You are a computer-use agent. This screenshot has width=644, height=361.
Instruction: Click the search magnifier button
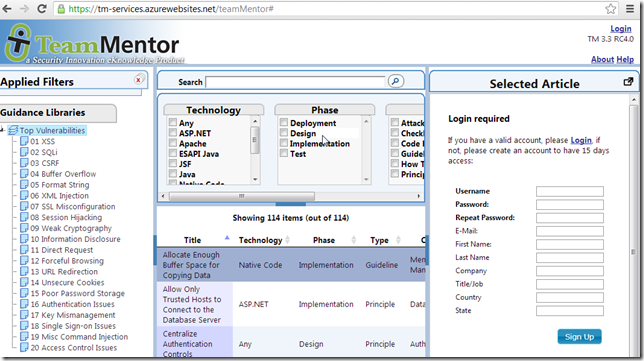tap(396, 81)
